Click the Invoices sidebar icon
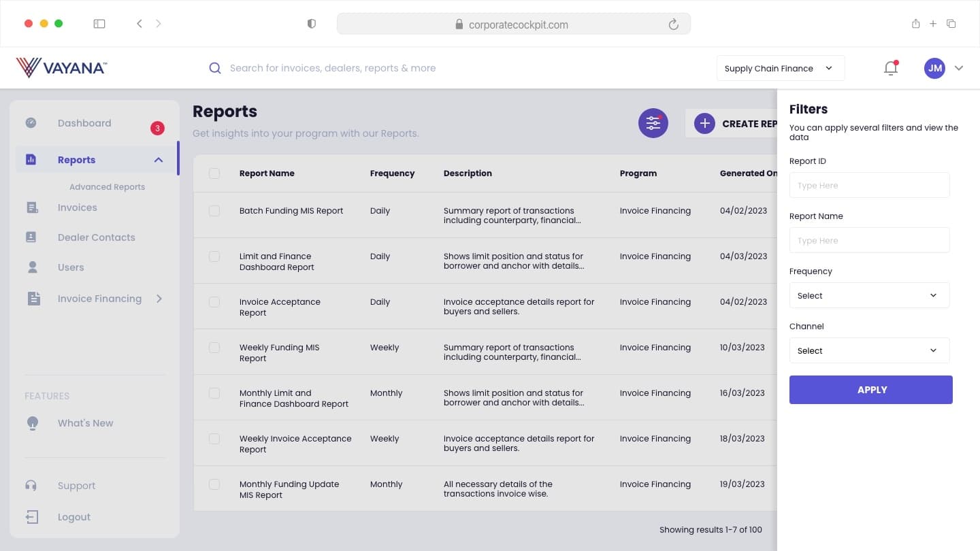 [x=32, y=207]
